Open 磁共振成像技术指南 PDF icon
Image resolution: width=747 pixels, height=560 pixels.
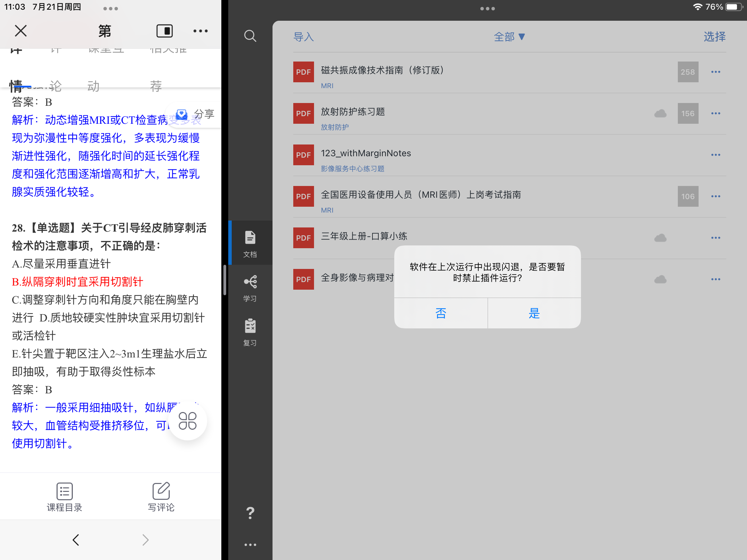click(303, 72)
